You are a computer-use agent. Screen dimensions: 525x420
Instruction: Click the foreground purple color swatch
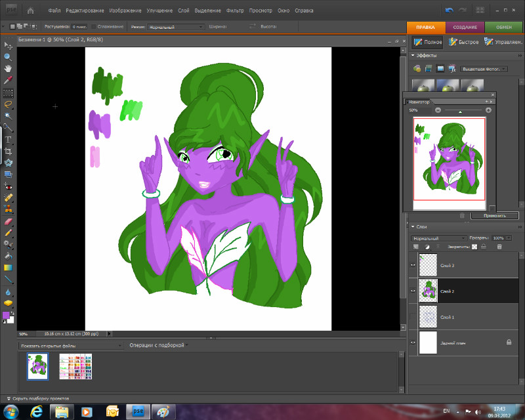pyautogui.click(x=7, y=316)
